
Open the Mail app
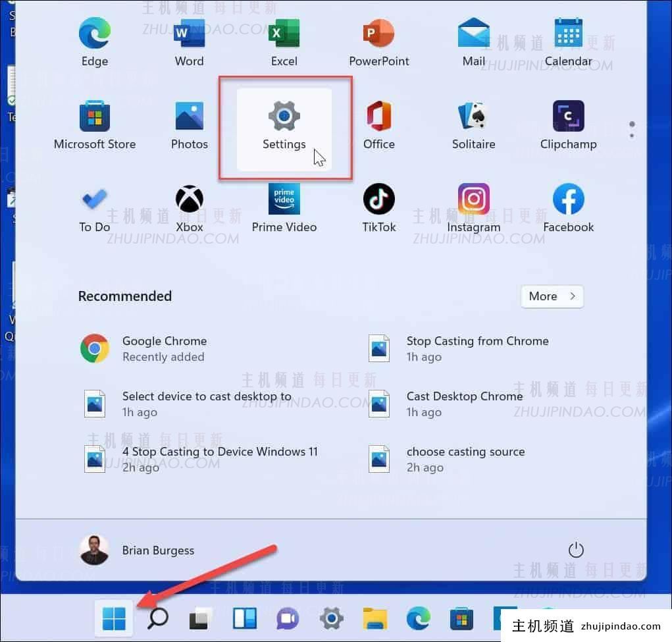(473, 40)
